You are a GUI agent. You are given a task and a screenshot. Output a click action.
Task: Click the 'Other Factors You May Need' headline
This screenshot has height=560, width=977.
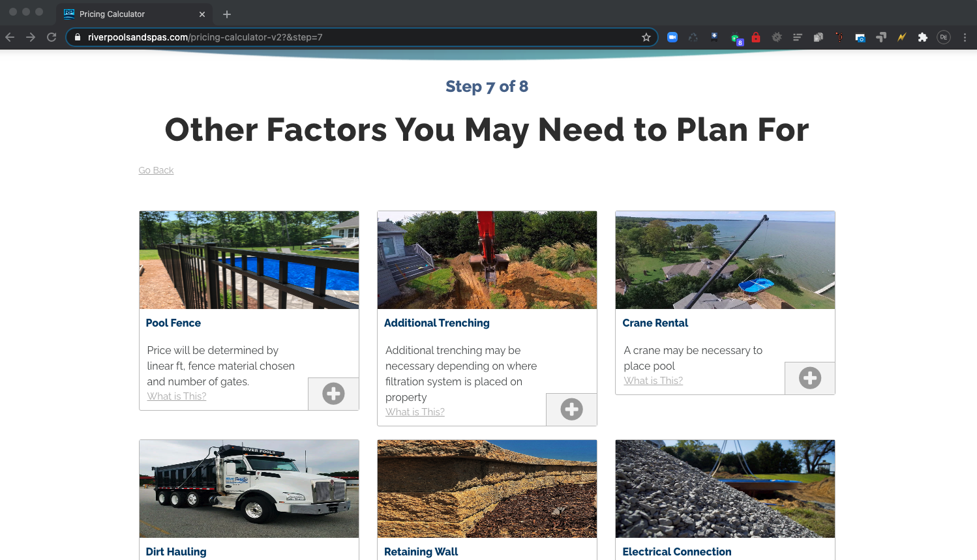point(487,130)
